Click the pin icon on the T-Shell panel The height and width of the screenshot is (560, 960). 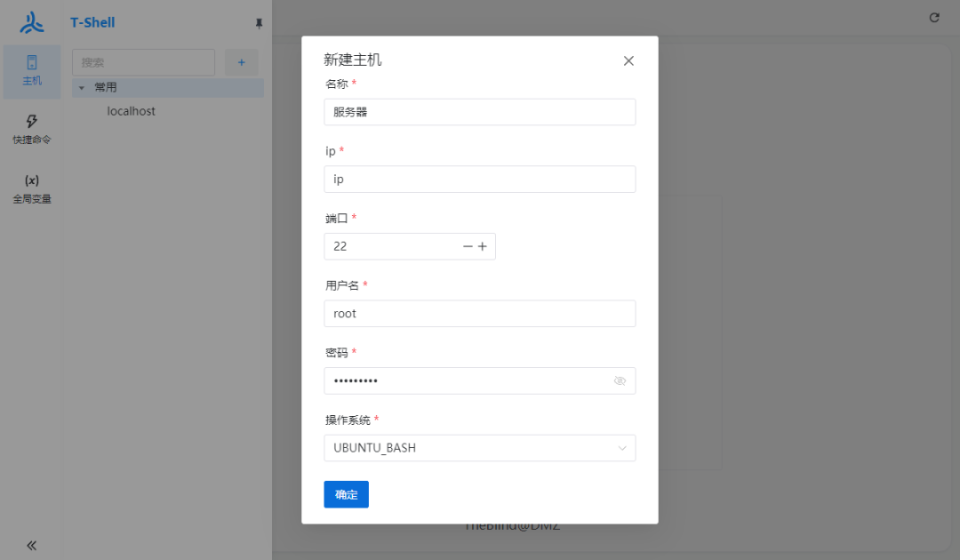(x=259, y=23)
